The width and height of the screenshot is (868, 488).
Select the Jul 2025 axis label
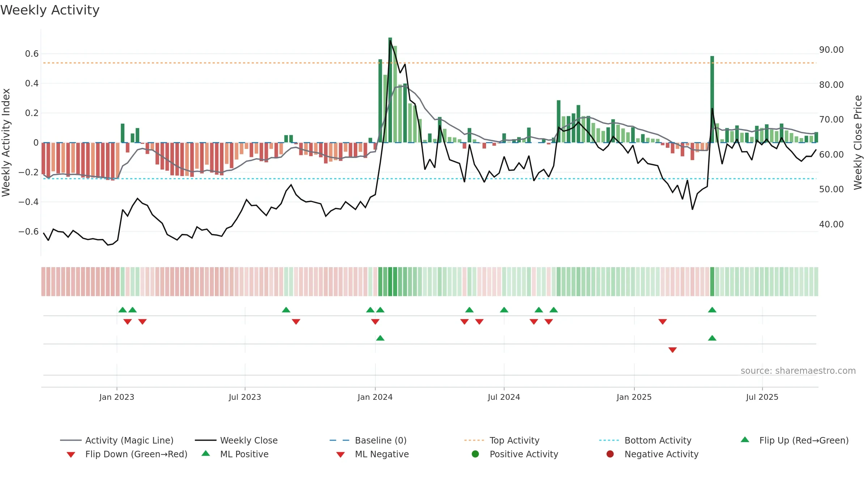tap(762, 397)
